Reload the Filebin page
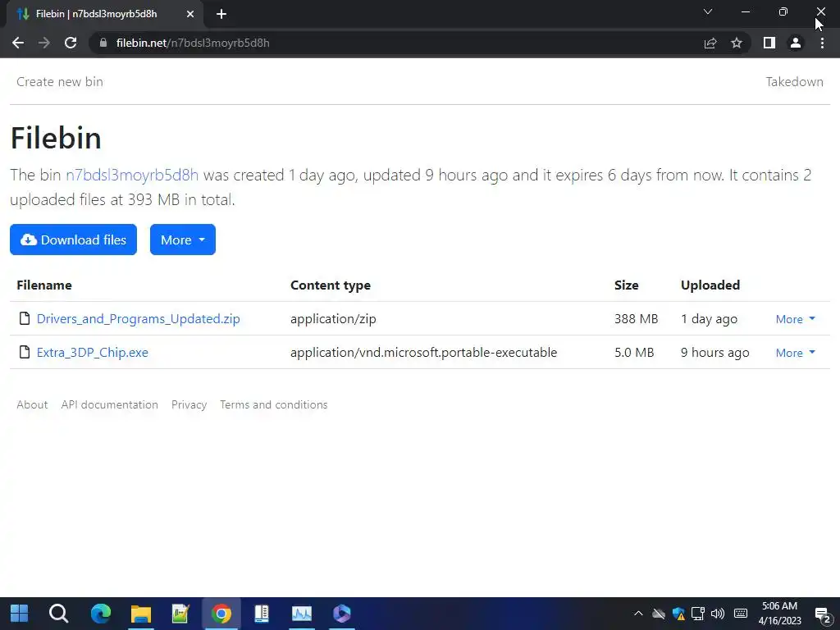This screenshot has width=840, height=630. (71, 43)
